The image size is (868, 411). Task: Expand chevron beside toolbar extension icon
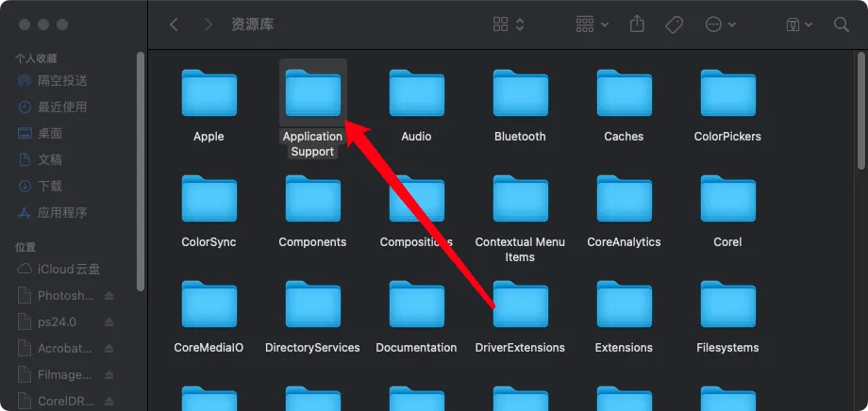tap(809, 25)
